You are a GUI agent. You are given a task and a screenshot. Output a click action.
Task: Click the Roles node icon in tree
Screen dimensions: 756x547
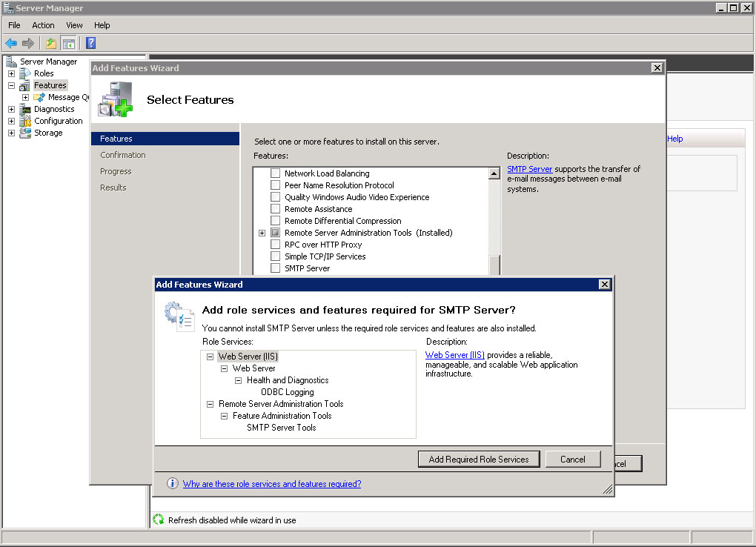(x=25, y=73)
